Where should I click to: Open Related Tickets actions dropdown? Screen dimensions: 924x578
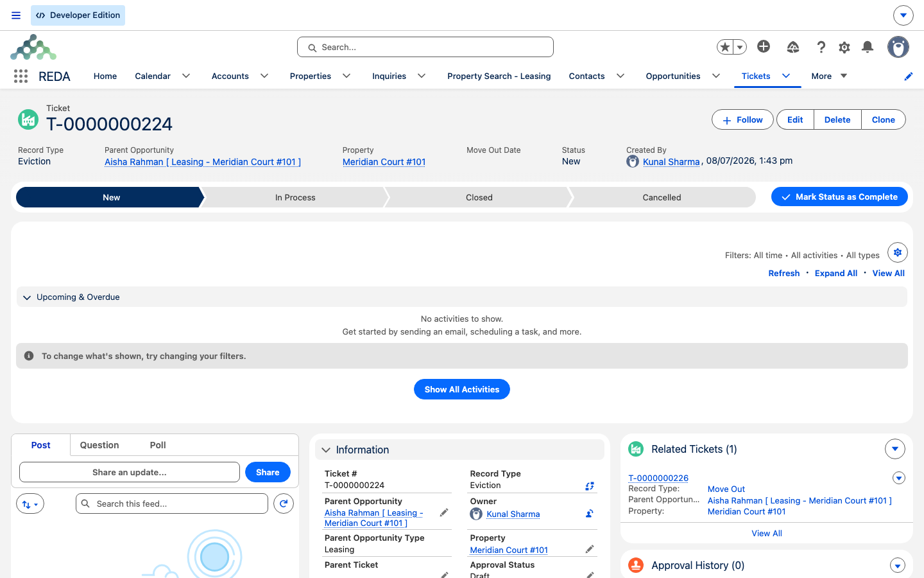coord(895,449)
